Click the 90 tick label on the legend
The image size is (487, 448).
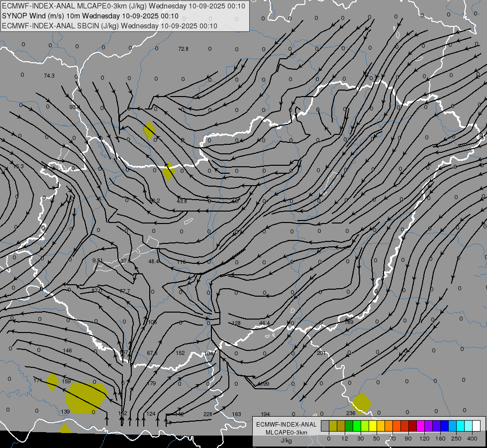(x=408, y=439)
